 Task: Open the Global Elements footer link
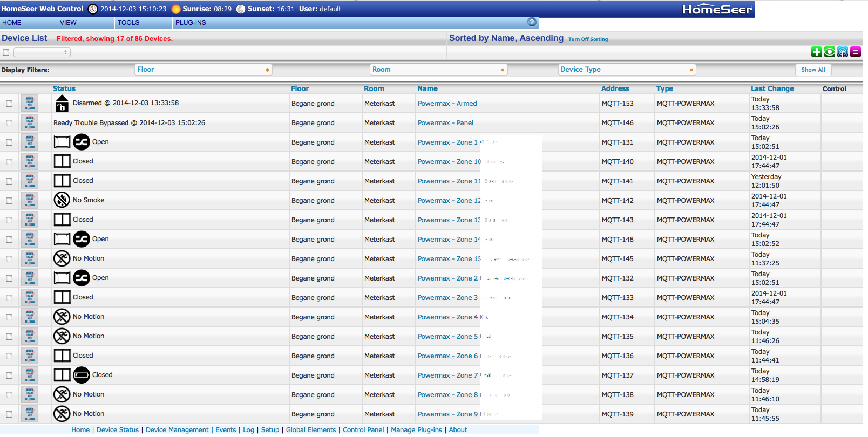[x=311, y=430]
